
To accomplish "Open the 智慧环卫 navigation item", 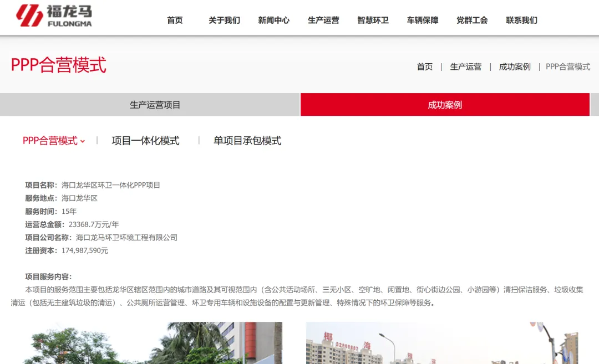I will [373, 20].
